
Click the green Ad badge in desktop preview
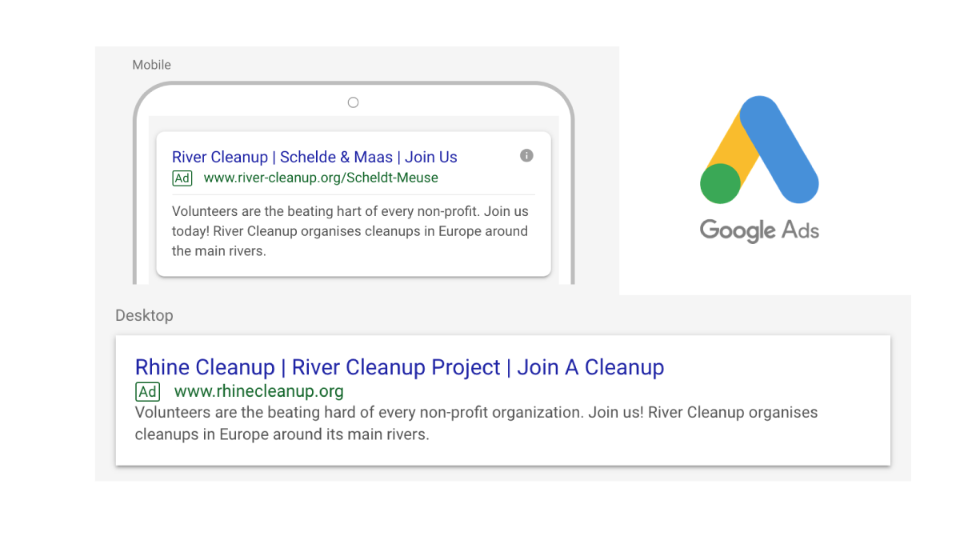click(x=148, y=391)
